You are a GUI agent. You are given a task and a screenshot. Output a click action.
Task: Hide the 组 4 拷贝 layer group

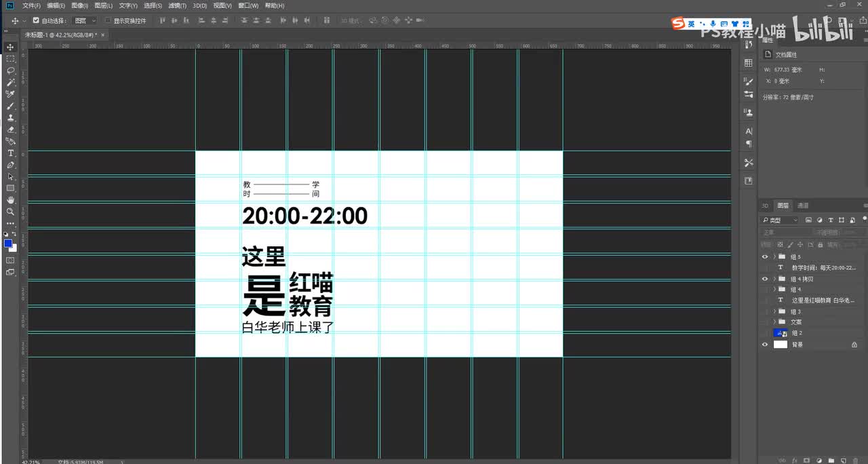[x=766, y=279]
